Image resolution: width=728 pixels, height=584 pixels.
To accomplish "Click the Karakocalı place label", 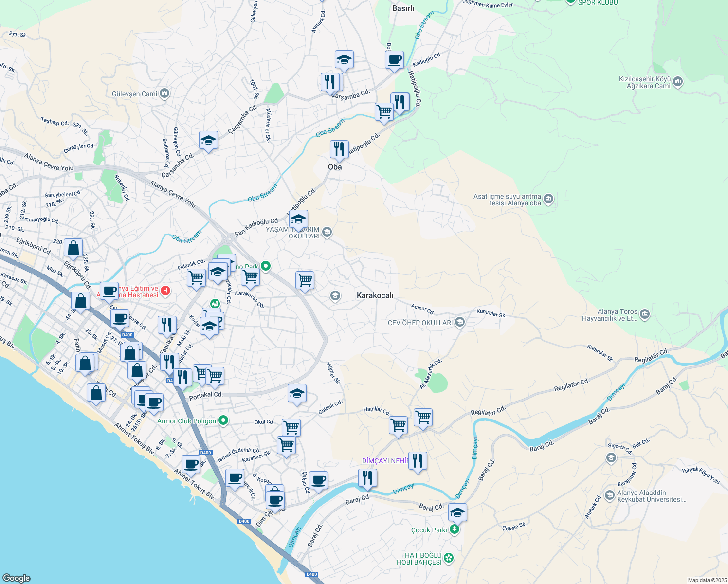I will point(375,295).
